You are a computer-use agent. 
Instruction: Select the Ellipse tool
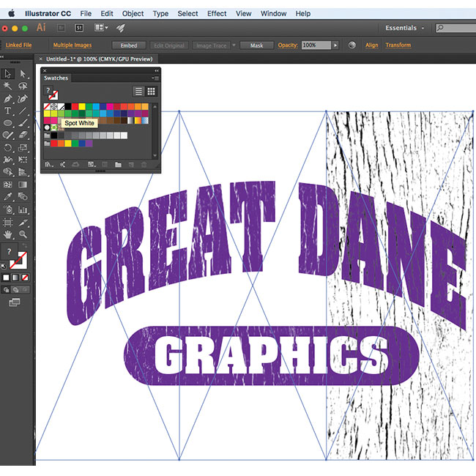pos(7,123)
